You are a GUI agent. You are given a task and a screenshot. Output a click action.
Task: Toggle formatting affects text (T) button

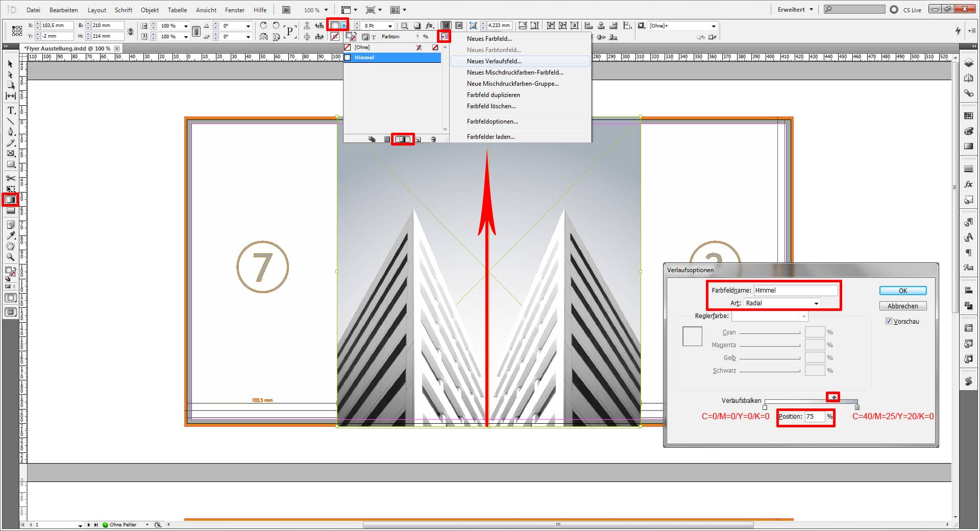point(373,37)
